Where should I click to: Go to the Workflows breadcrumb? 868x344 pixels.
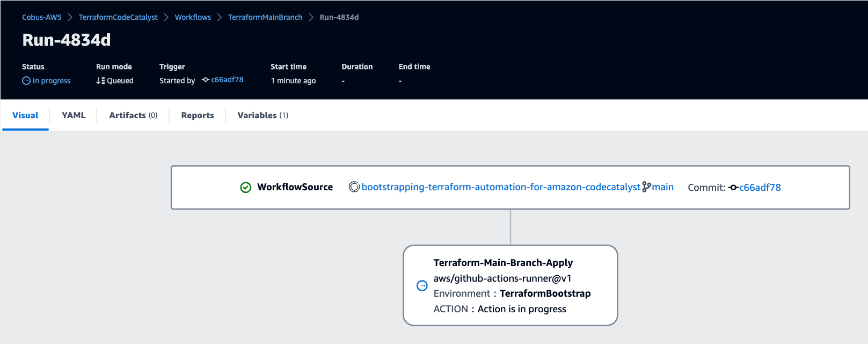pyautogui.click(x=193, y=17)
